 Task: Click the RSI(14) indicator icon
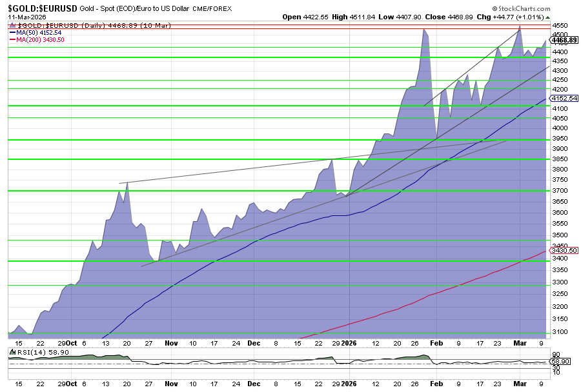(x=13, y=351)
